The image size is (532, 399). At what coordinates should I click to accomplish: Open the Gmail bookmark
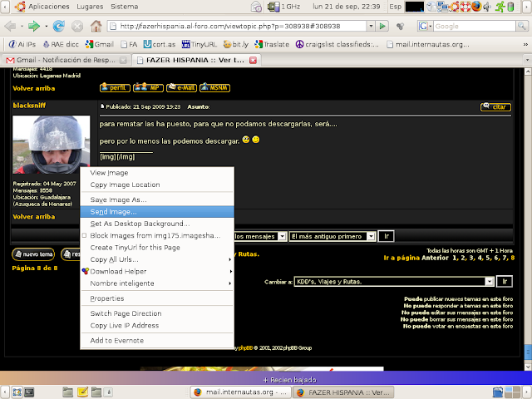point(99,44)
